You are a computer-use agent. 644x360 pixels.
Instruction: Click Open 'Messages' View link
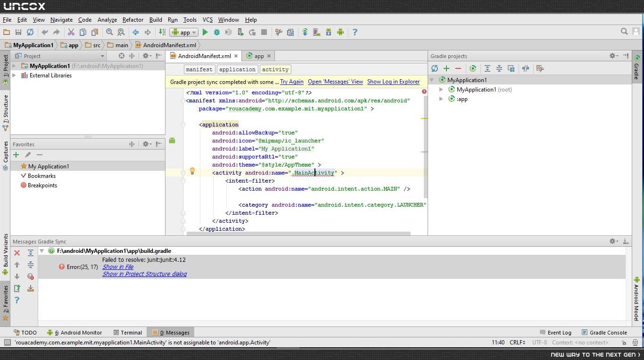[335, 82]
